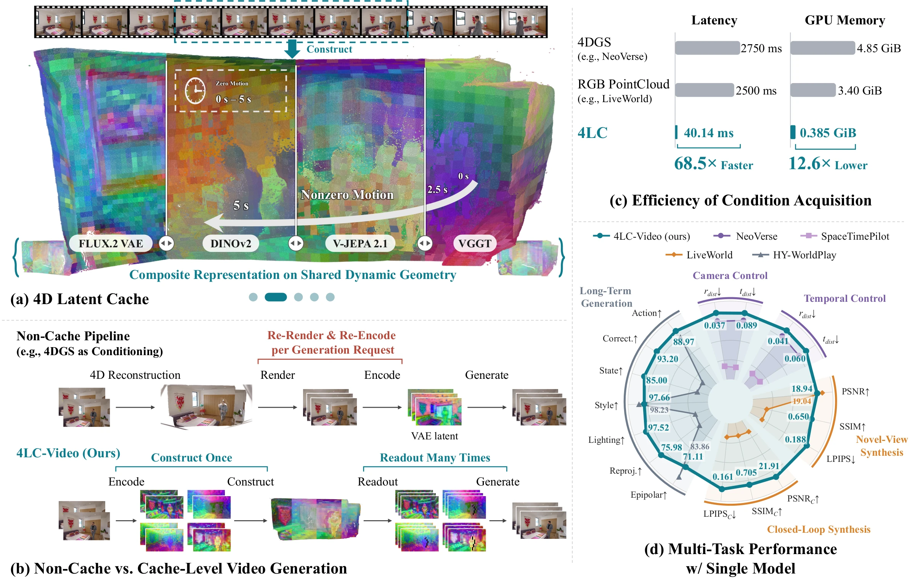Click the '12.6× Lower' text
Screen dimensions: 915x588
click(x=828, y=164)
